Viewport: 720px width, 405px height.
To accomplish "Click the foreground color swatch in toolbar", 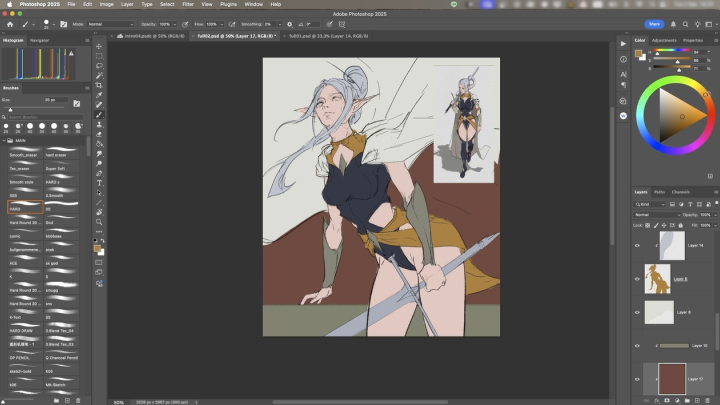I will (x=97, y=247).
